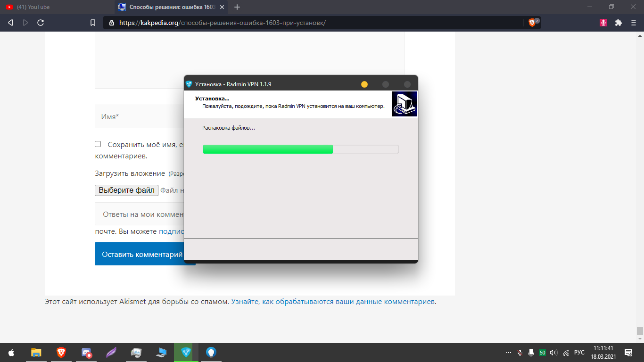Open the Wi-Fi network panel
This screenshot has height=362, width=644.
click(x=566, y=353)
